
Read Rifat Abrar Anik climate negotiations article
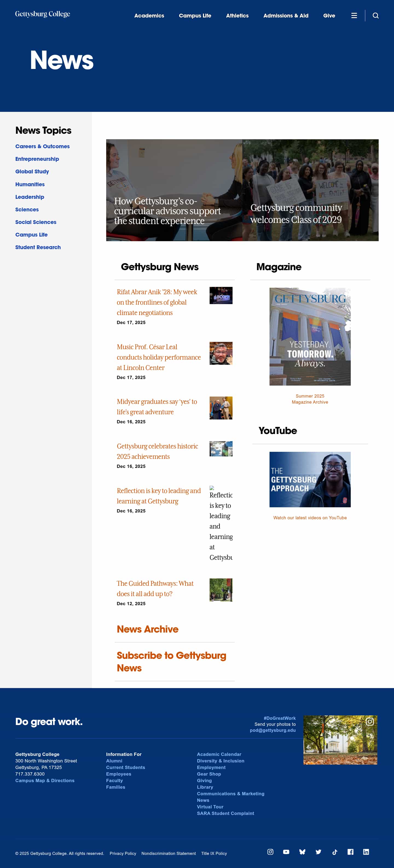pyautogui.click(x=157, y=302)
